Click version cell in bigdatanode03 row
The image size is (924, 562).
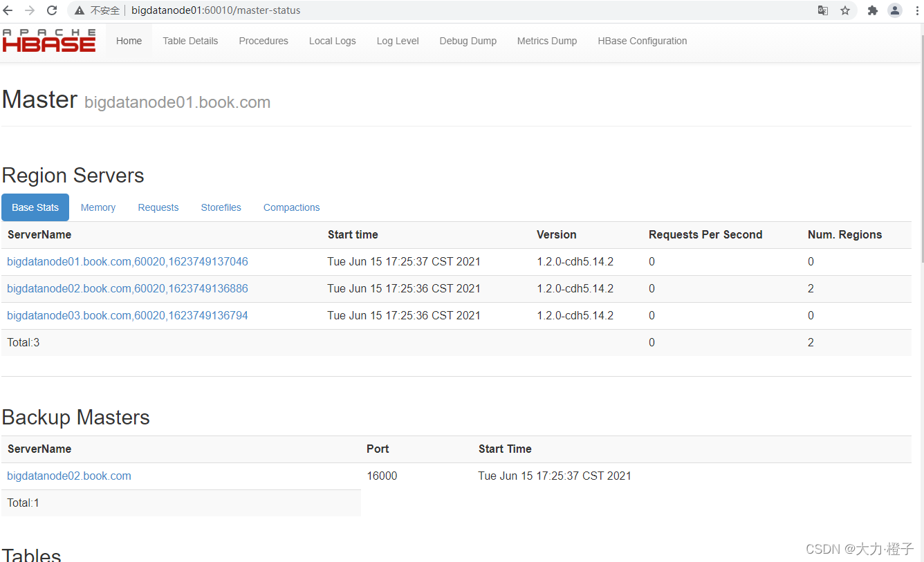(575, 315)
